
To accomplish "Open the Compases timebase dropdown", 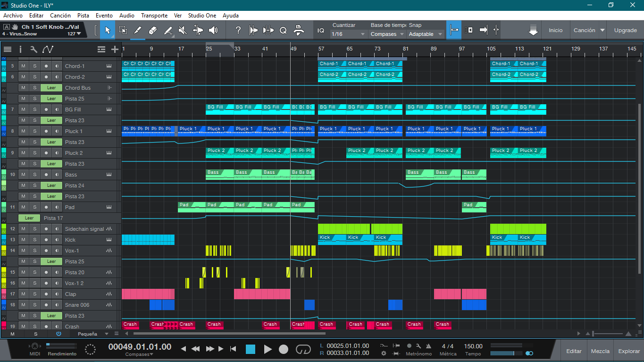I will pyautogui.click(x=387, y=34).
